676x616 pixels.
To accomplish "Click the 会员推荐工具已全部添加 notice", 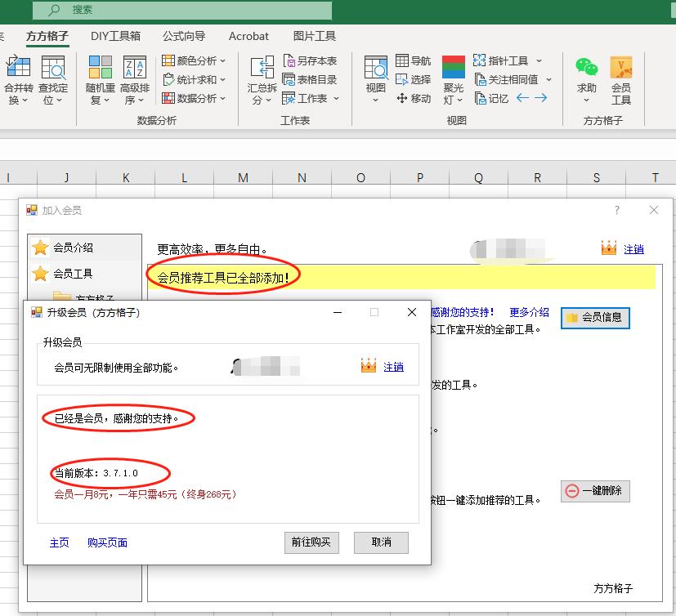I will 223,278.
